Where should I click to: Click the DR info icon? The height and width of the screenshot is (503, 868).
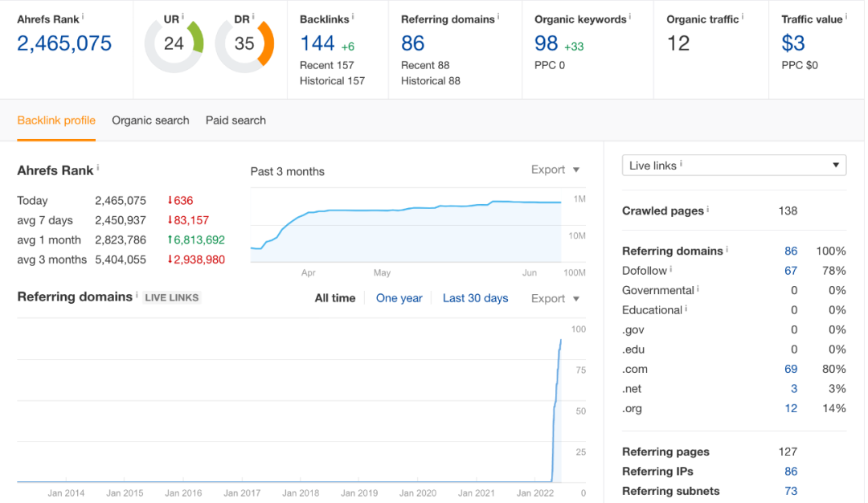[x=253, y=16]
